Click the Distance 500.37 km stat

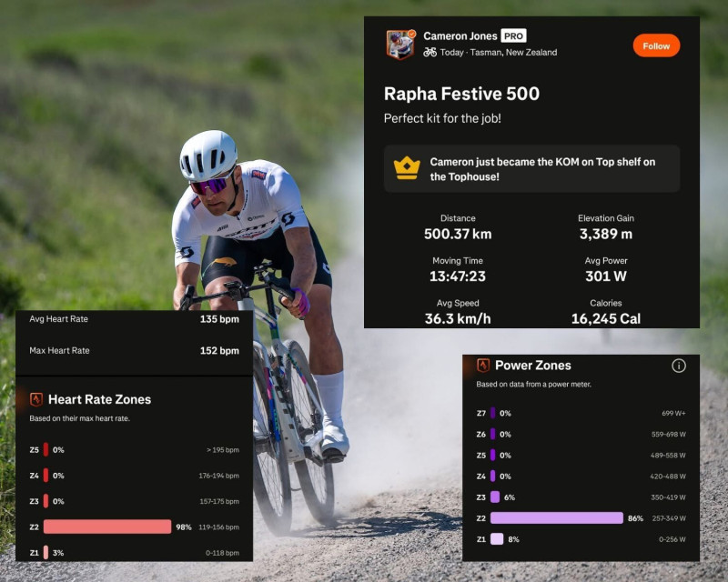457,227
